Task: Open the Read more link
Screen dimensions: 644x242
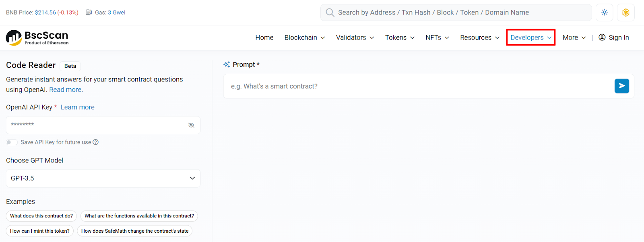Action: click(x=65, y=90)
